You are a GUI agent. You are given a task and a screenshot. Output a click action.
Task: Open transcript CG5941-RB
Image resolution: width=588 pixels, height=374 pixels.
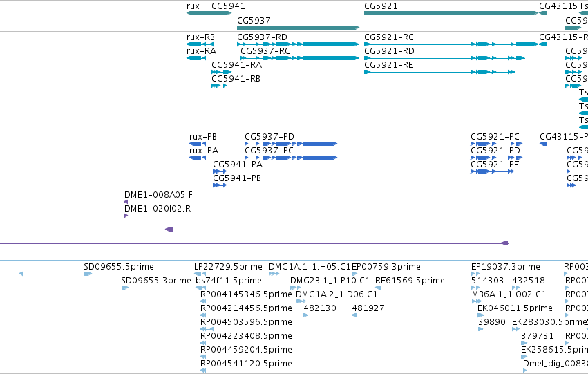point(219,86)
